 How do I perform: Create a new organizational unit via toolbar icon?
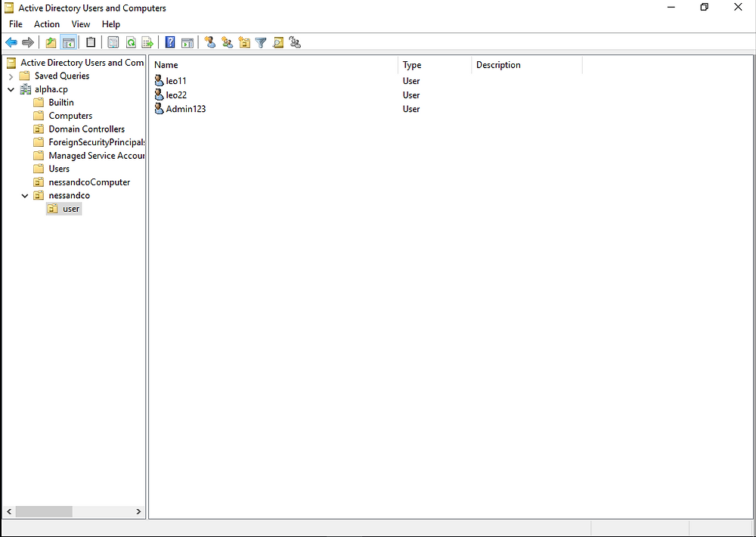(244, 42)
